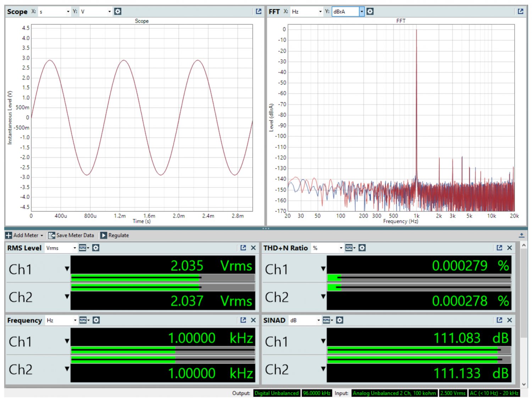Expand SINAD Ch1 channel arrow
This screenshot has width=532, height=403.
323,341
